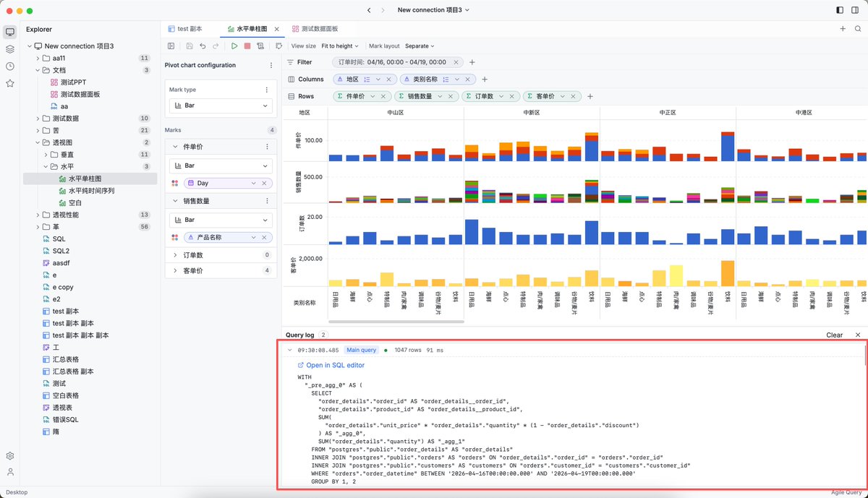This screenshot has width=868, height=498.
Task: Open Pivot chart configuration more options menu
Action: (x=270, y=65)
